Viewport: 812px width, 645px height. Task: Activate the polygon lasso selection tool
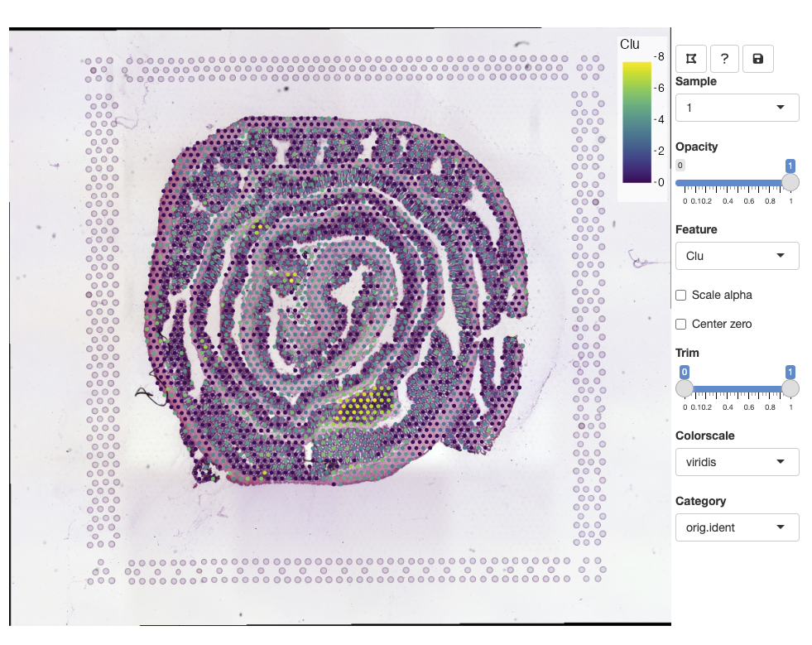690,59
